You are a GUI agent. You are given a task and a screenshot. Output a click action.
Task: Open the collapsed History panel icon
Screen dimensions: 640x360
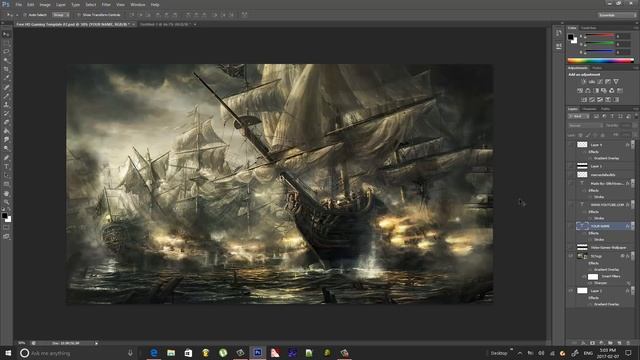pos(558,33)
